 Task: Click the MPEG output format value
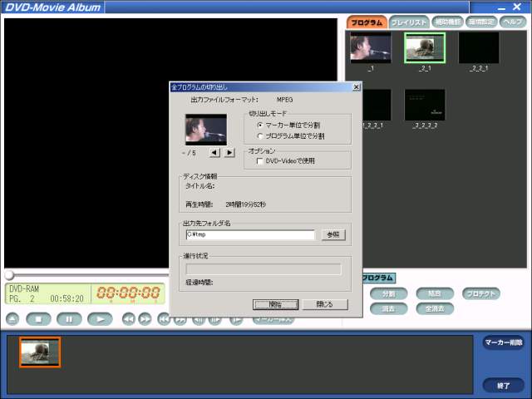pyautogui.click(x=284, y=100)
